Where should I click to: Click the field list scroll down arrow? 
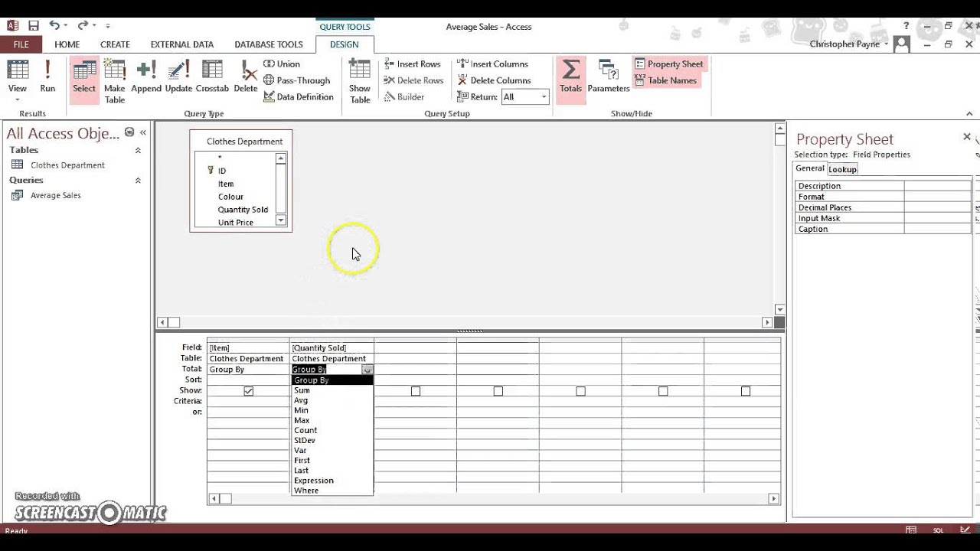281,221
